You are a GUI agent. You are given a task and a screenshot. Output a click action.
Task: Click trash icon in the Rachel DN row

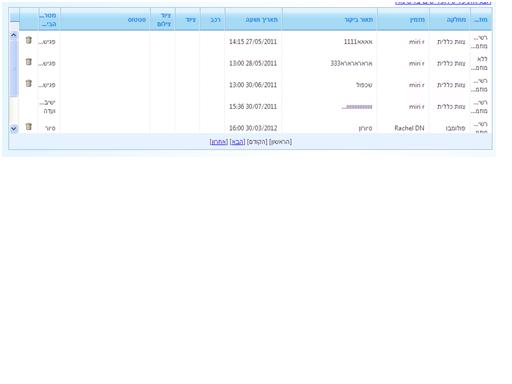click(29, 127)
